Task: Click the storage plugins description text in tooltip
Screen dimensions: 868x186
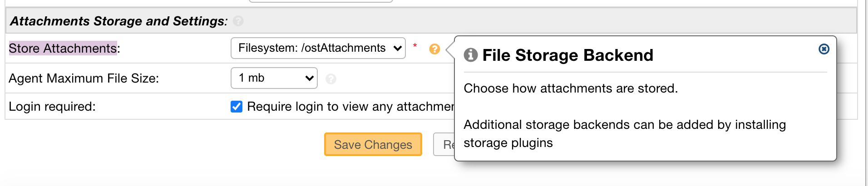Action: [625, 133]
